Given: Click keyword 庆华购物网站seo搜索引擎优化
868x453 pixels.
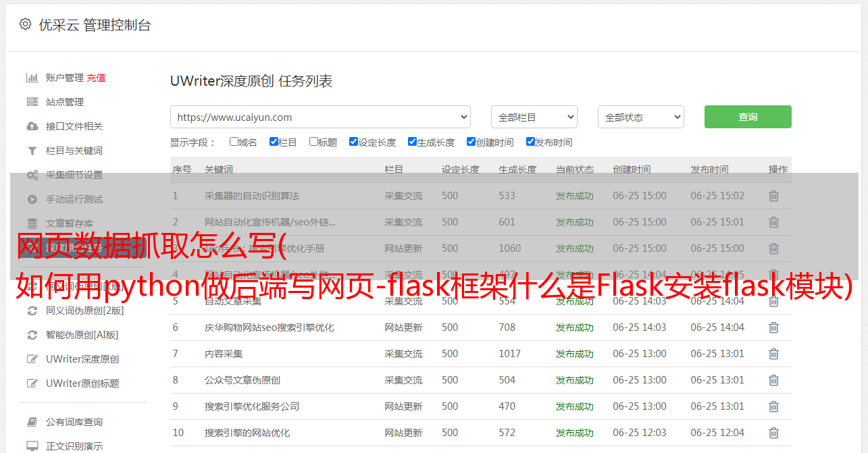Looking at the screenshot, I should [270, 327].
